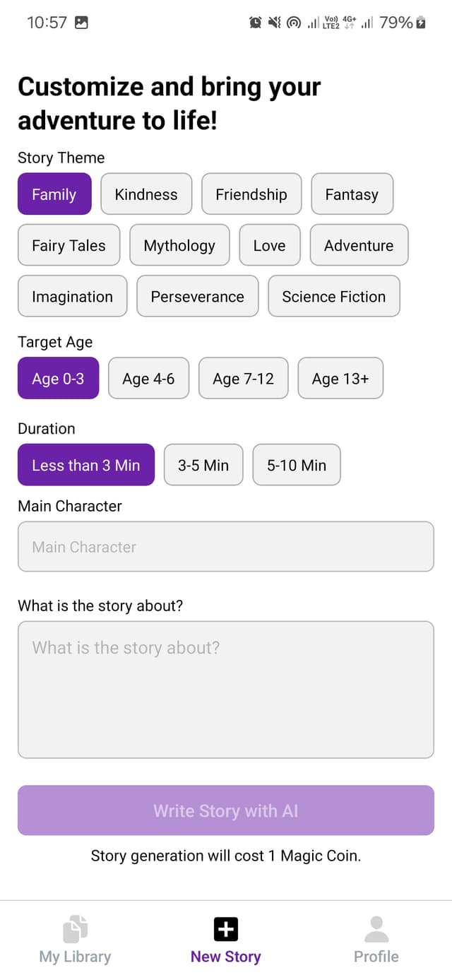Select the Adventure theme button
Image resolution: width=452 pixels, height=980 pixels.
point(359,245)
